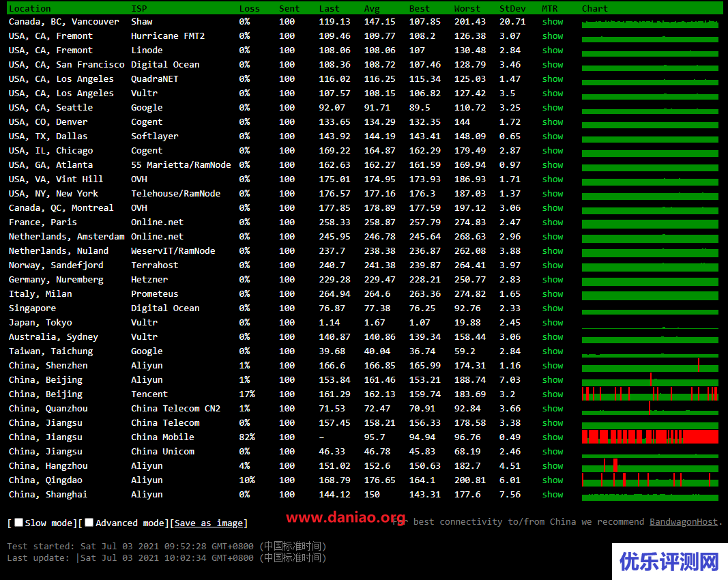
Task: Click the "Last update" timestamp line
Action: pyautogui.click(x=166, y=557)
